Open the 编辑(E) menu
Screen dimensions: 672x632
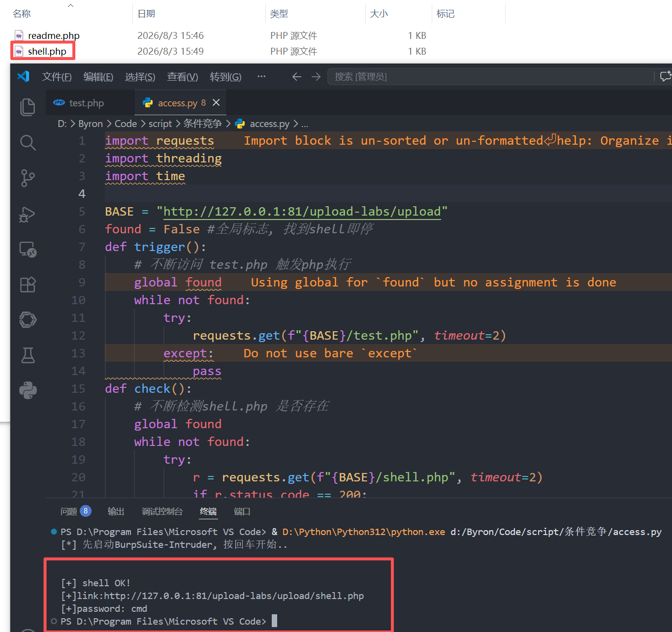[x=98, y=77]
